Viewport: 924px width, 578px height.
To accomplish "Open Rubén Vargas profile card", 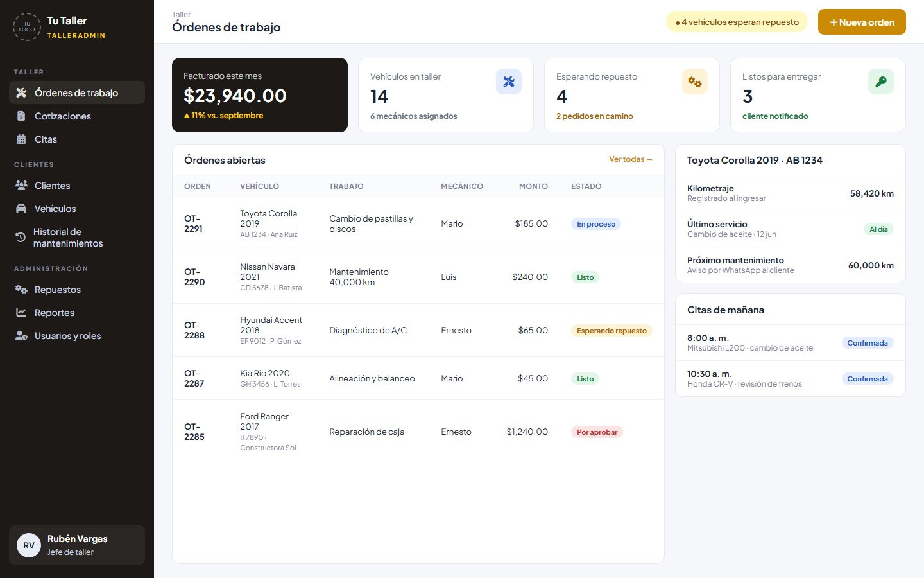I will (x=77, y=545).
